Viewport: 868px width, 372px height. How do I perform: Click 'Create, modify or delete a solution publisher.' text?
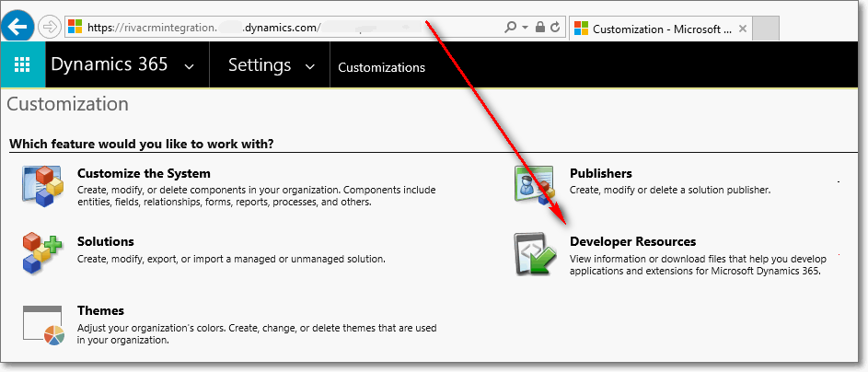[x=670, y=190]
